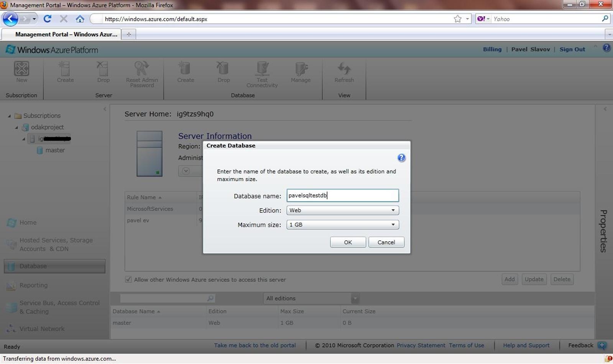Click the Update firewall rule button

(534, 279)
